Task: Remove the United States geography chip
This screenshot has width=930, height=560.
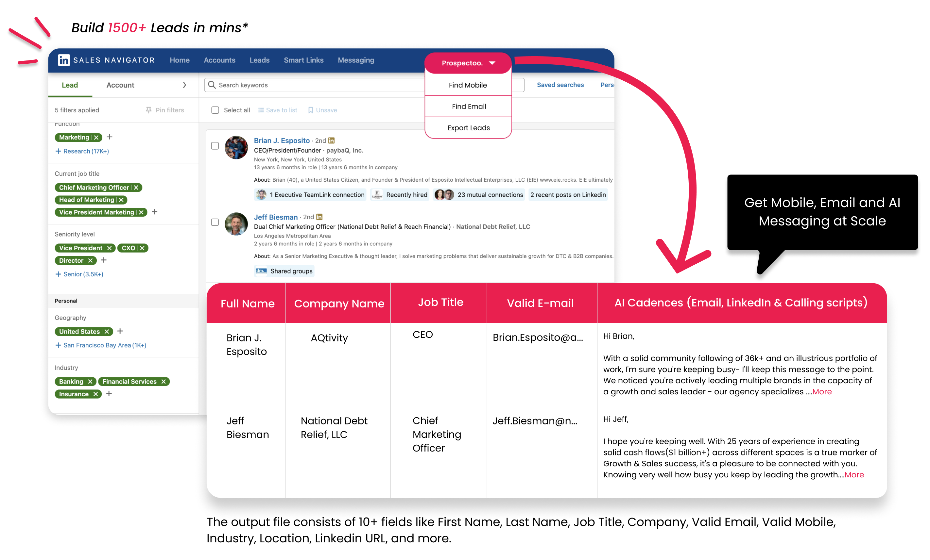Action: coord(107,332)
